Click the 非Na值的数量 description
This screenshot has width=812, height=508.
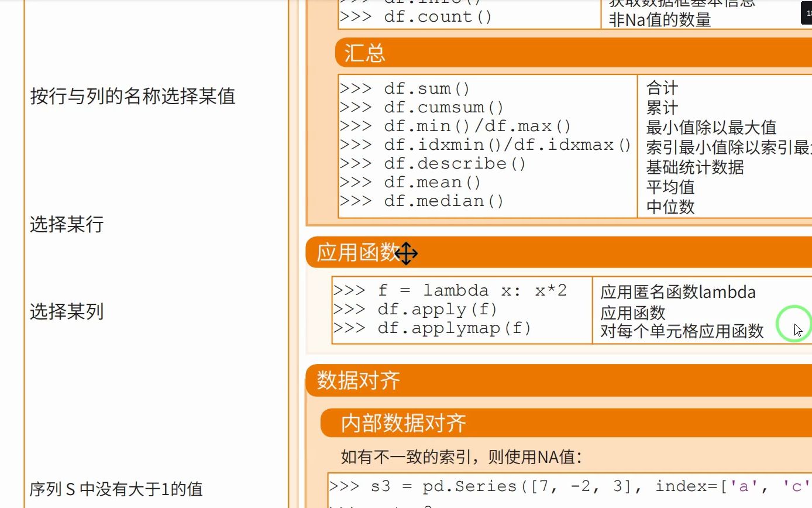660,20
